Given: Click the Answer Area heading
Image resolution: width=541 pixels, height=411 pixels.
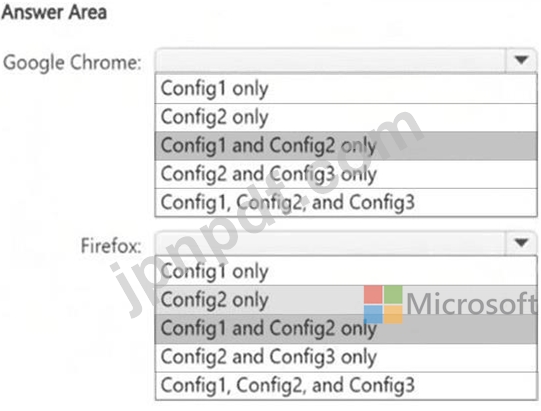Looking at the screenshot, I should 54,12.
